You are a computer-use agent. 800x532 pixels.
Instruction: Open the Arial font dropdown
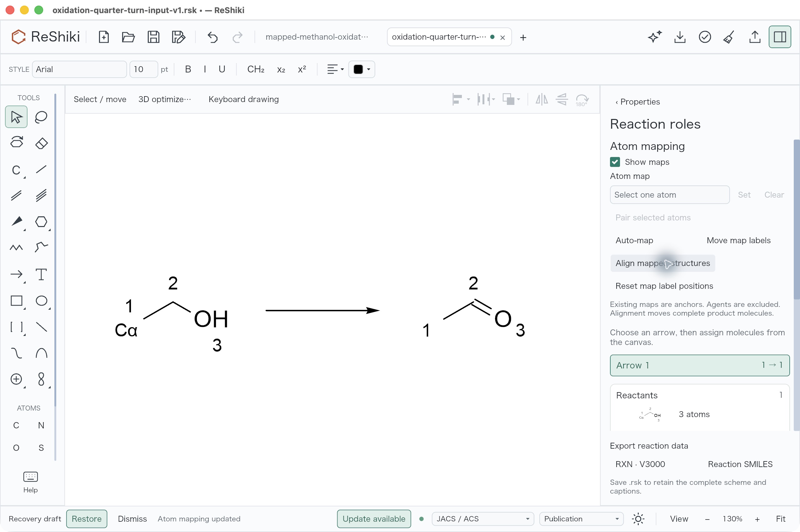point(79,69)
